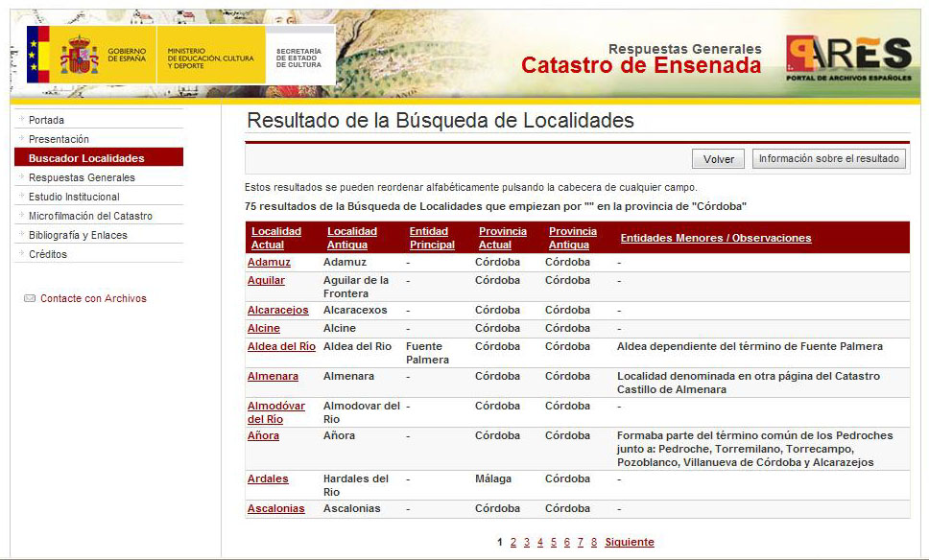The width and height of the screenshot is (929, 560).
Task: Open Contacte con Archivos link
Action: click(x=93, y=298)
